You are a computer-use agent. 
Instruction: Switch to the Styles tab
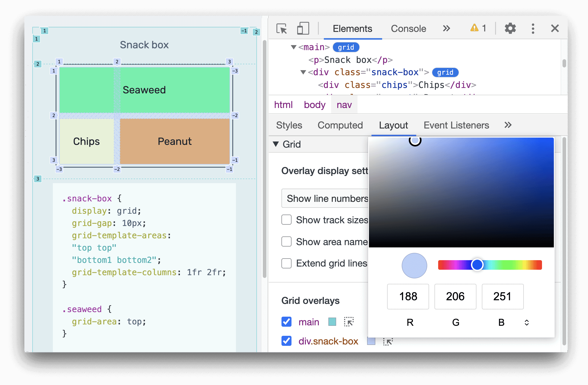[290, 126]
